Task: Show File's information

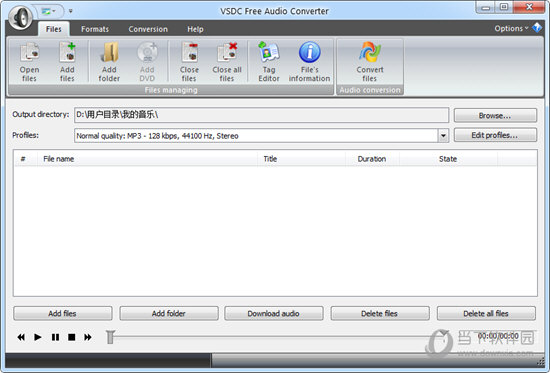Action: point(309,62)
